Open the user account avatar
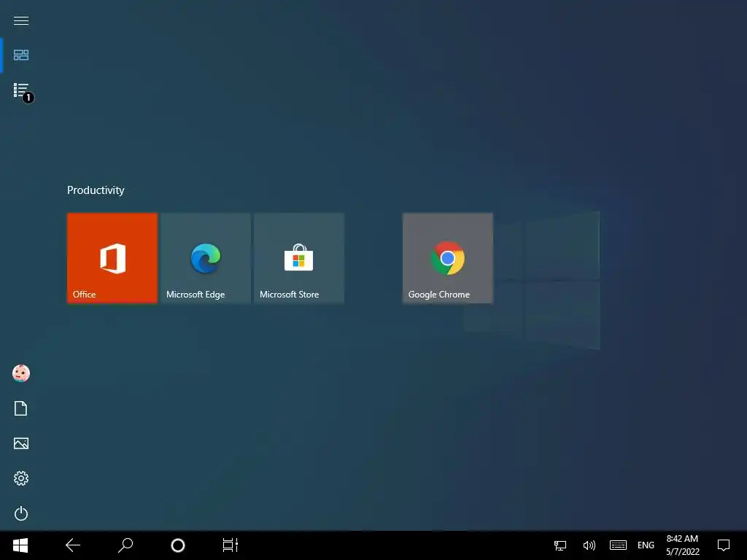Screen dimensions: 747x560 tap(21, 373)
